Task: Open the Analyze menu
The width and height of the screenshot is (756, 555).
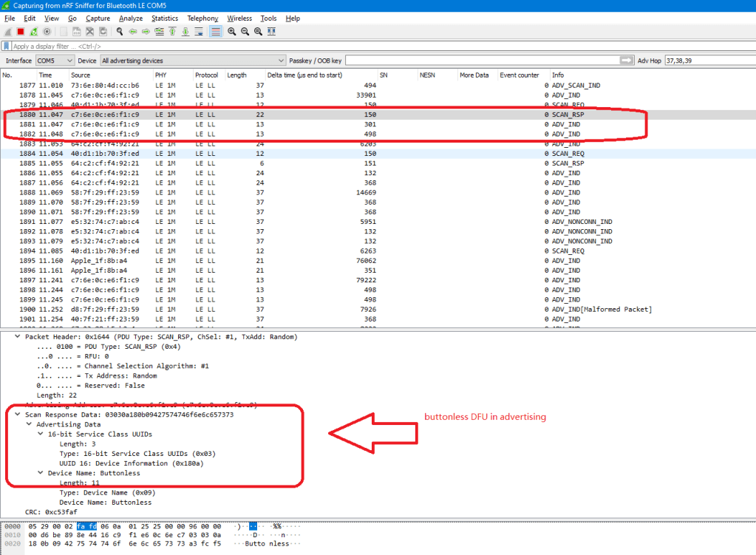Action: coord(132,18)
